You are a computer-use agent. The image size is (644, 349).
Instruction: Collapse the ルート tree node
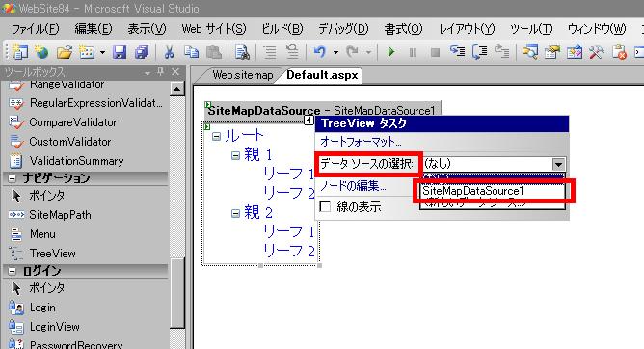(x=216, y=136)
